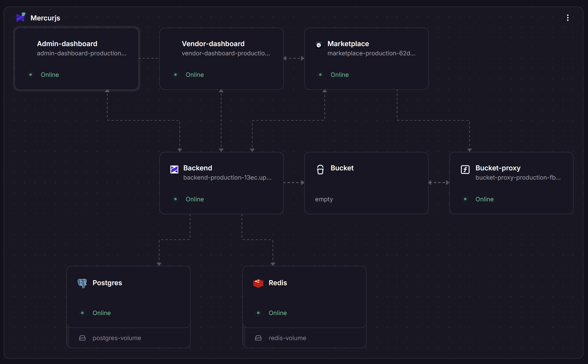Click the redis-volume disk icon
588x364 pixels.
point(258,338)
